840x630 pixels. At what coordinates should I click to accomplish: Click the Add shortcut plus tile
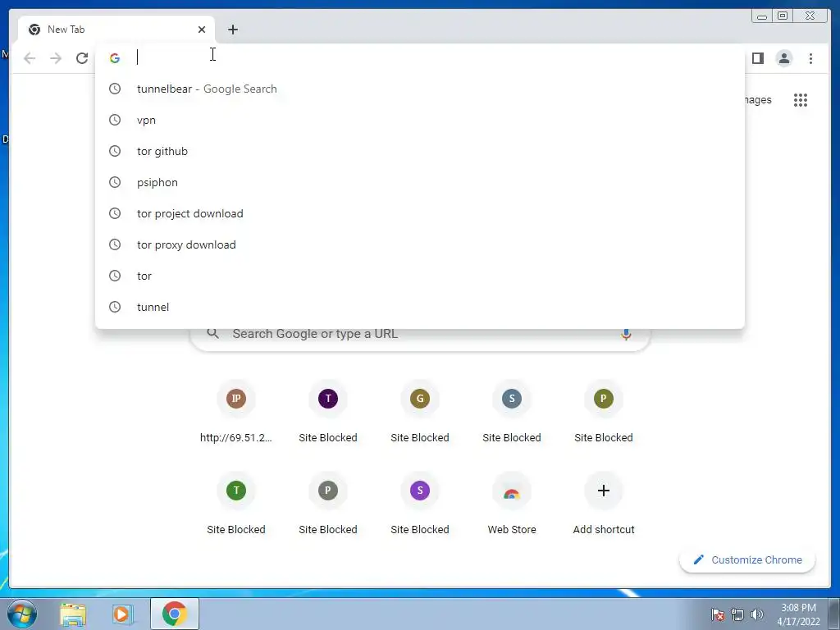pyautogui.click(x=603, y=504)
